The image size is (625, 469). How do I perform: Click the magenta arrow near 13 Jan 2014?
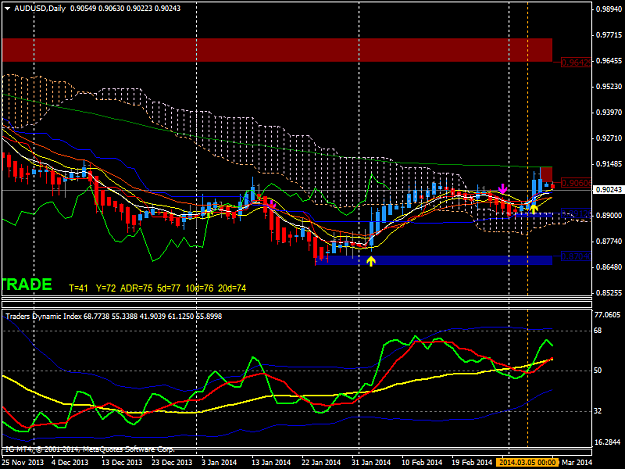coord(273,205)
